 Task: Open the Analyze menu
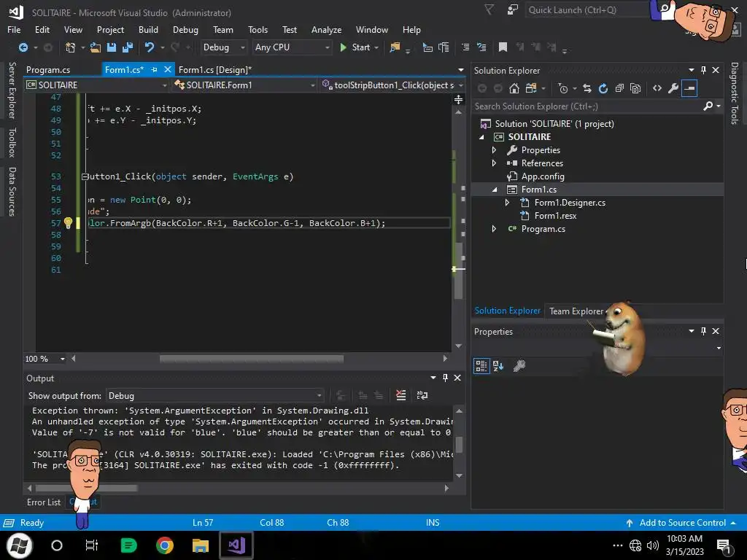pos(326,29)
